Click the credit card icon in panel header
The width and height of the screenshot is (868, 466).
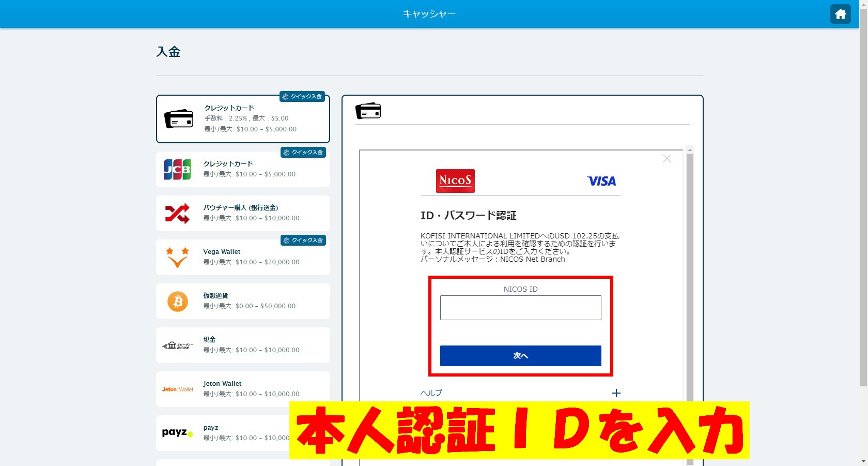368,111
